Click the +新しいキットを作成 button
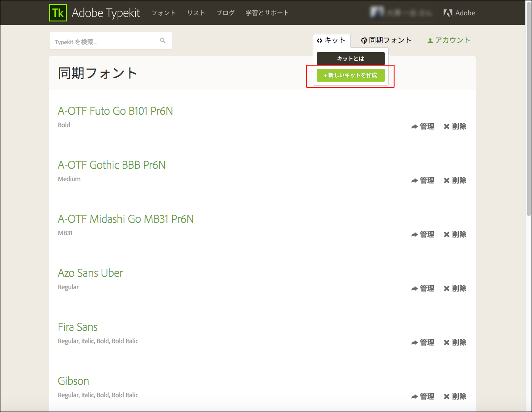This screenshot has width=532, height=412. coord(350,75)
